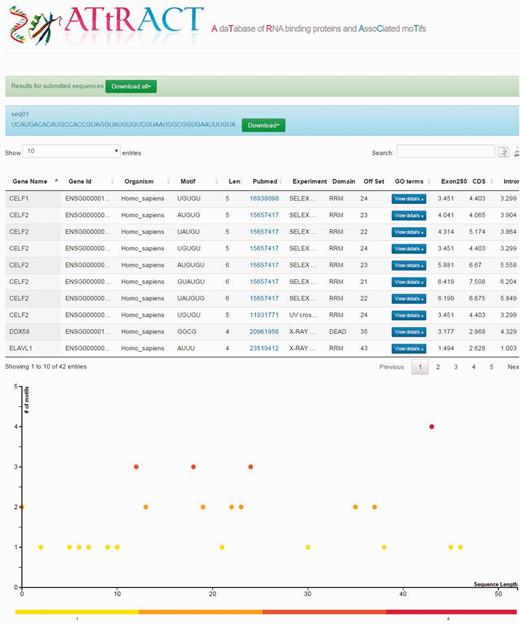Go to pagination page 2
Viewport: 520px width, 624px height.
click(x=438, y=367)
